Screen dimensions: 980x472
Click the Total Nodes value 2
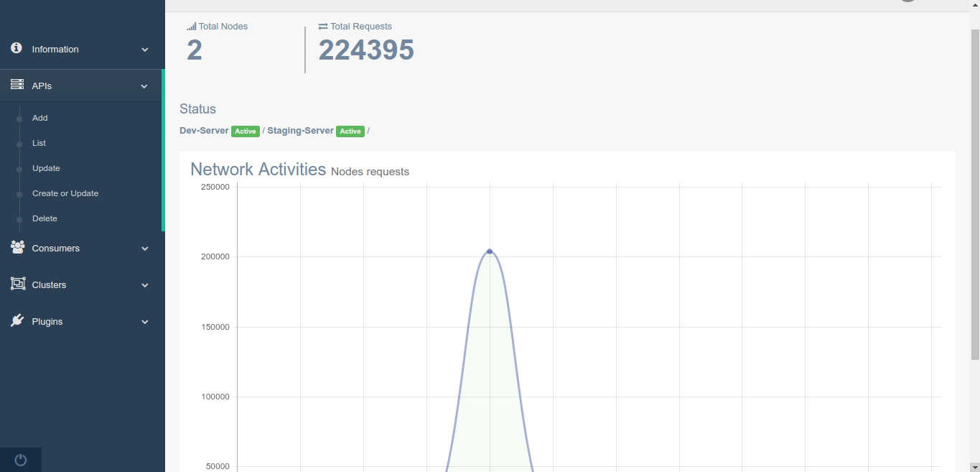point(195,50)
